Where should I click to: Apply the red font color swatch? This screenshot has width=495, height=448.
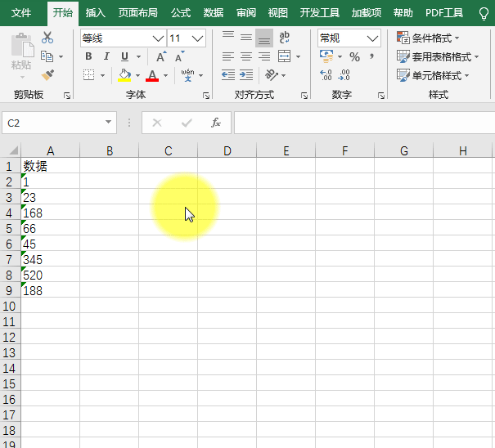click(x=152, y=76)
